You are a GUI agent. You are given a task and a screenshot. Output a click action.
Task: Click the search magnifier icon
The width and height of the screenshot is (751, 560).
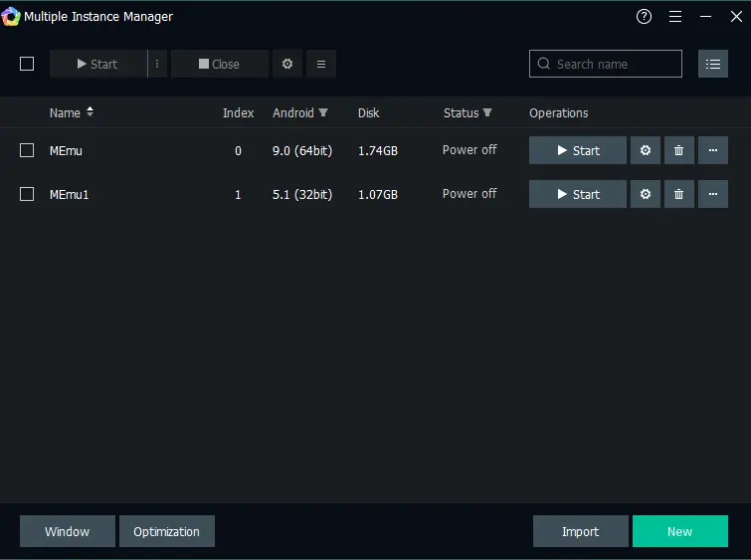[x=544, y=64]
